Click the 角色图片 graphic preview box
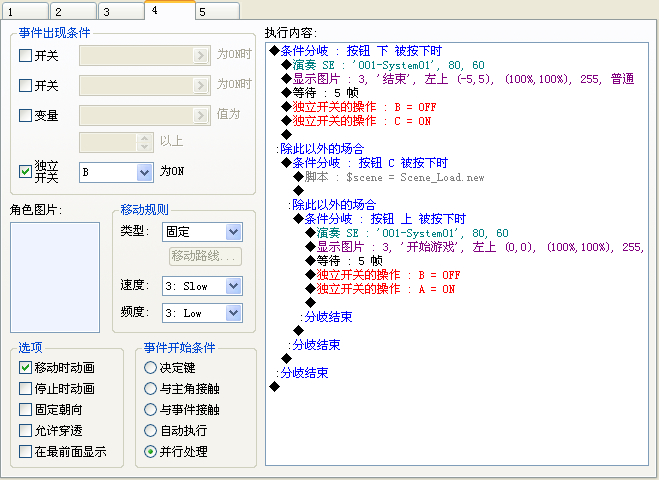 55,277
